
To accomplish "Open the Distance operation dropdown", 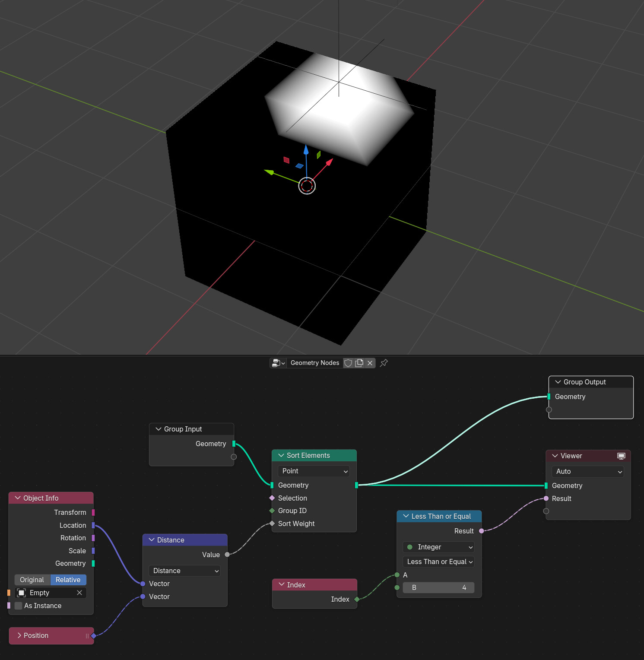I will coord(184,571).
